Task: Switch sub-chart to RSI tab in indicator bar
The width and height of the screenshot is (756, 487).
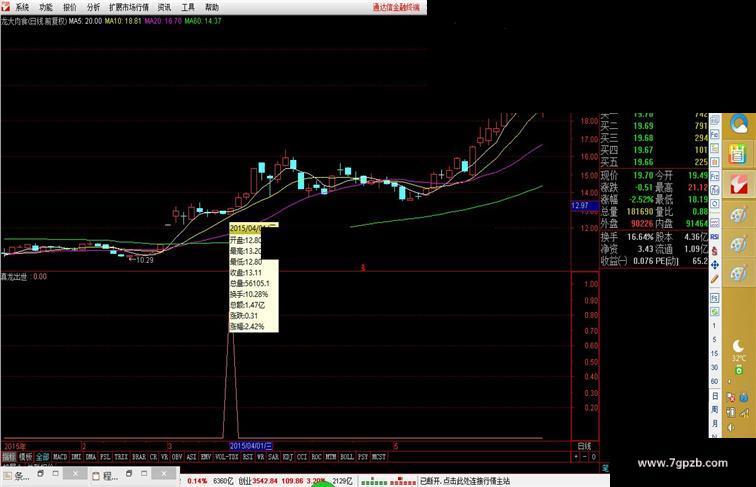Action: 248,457
